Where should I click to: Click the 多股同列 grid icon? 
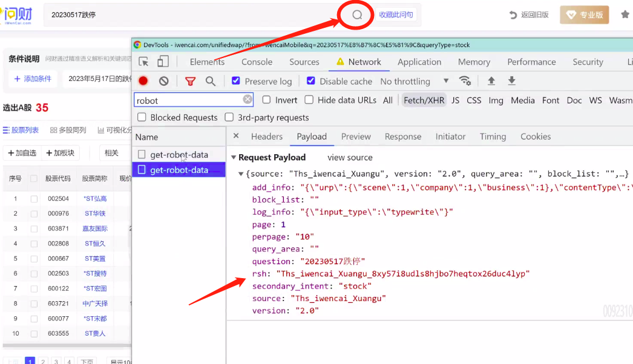tap(53, 130)
